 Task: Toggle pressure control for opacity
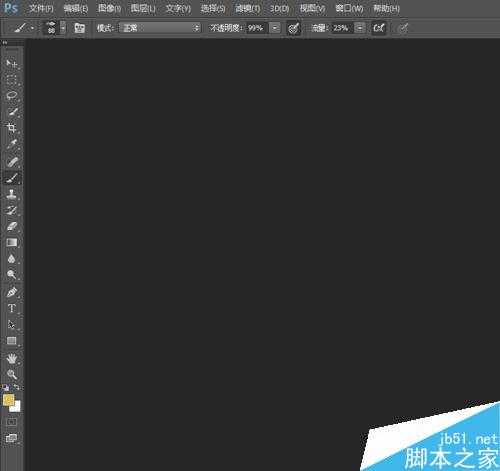(294, 28)
